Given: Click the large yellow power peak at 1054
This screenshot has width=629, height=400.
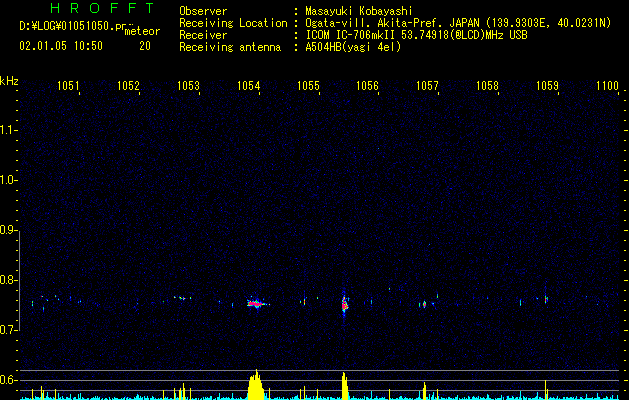Looking at the screenshot, I should point(256,385).
